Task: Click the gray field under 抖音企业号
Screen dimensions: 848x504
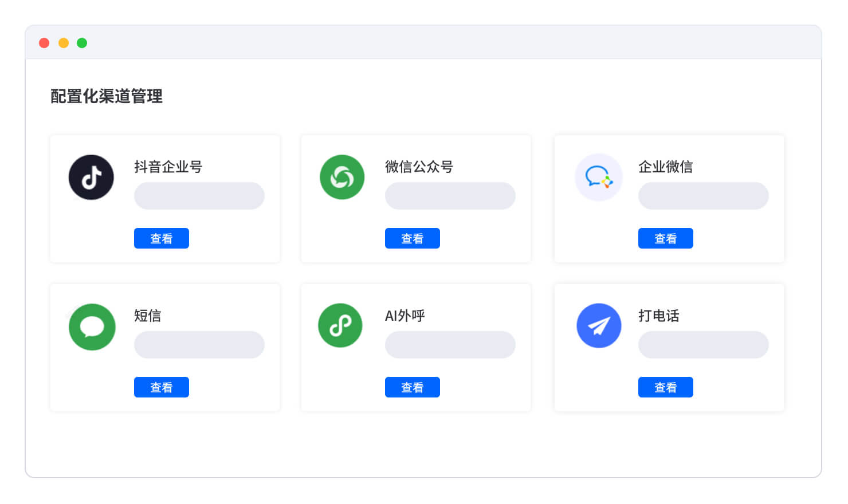Action: tap(199, 196)
